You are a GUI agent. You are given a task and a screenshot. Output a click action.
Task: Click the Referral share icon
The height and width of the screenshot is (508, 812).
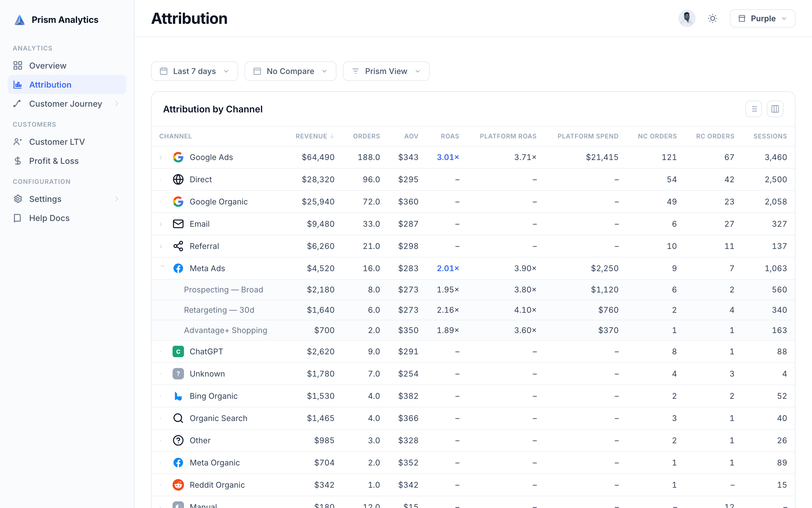(178, 246)
